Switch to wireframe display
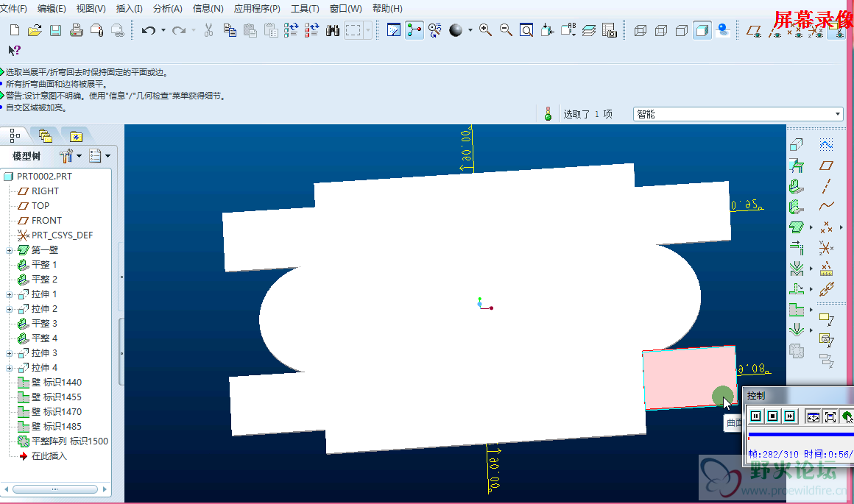854x504 pixels. point(640,30)
